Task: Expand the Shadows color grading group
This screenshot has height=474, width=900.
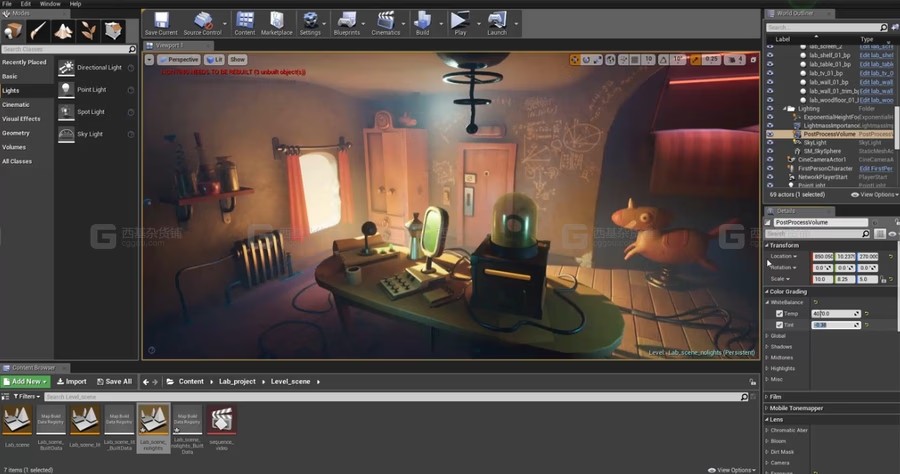Action: pos(767,347)
